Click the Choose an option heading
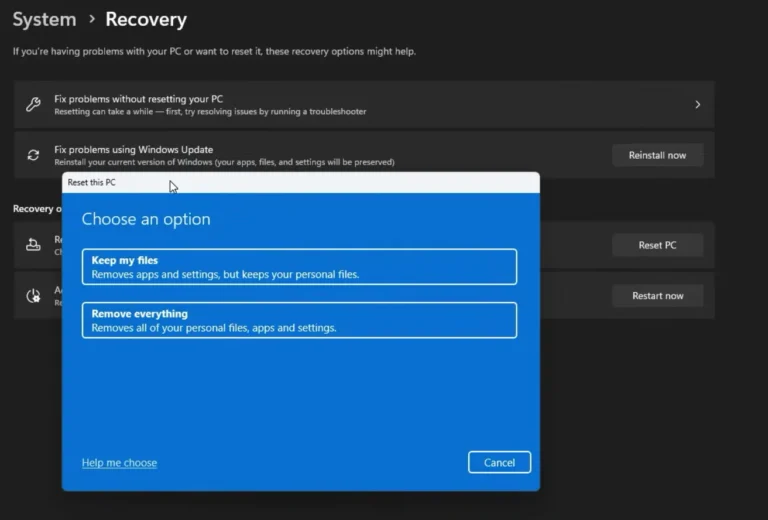The image size is (768, 520). pyautogui.click(x=146, y=219)
